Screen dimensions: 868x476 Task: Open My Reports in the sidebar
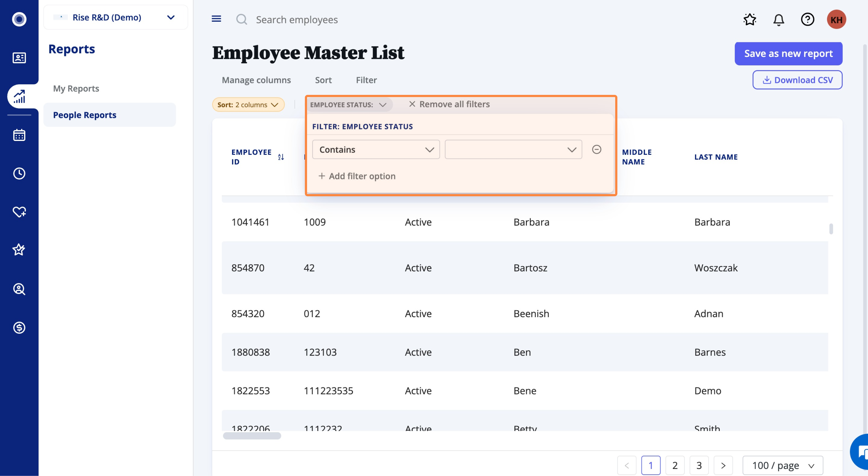(x=76, y=89)
